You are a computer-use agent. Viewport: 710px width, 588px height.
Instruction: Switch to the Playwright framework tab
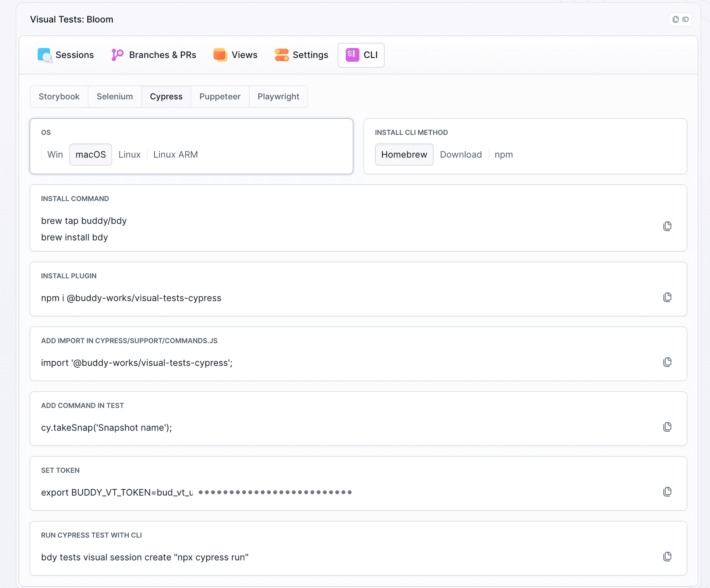pyautogui.click(x=278, y=97)
